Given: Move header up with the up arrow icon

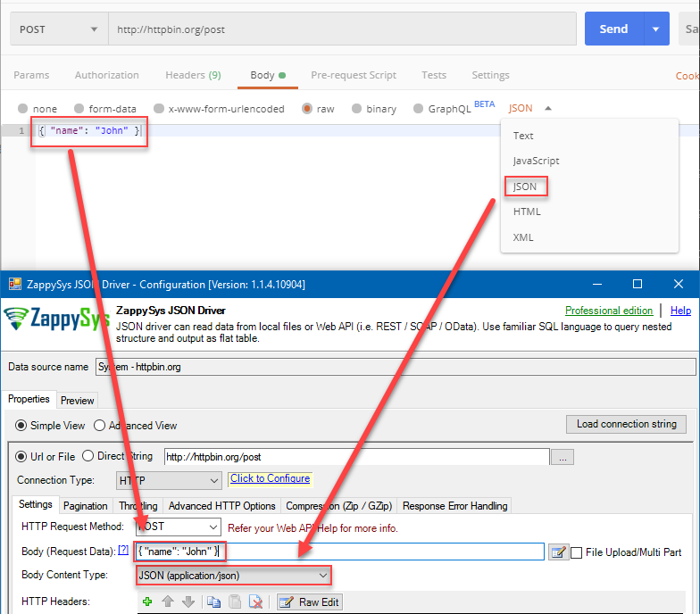Looking at the screenshot, I should (168, 602).
